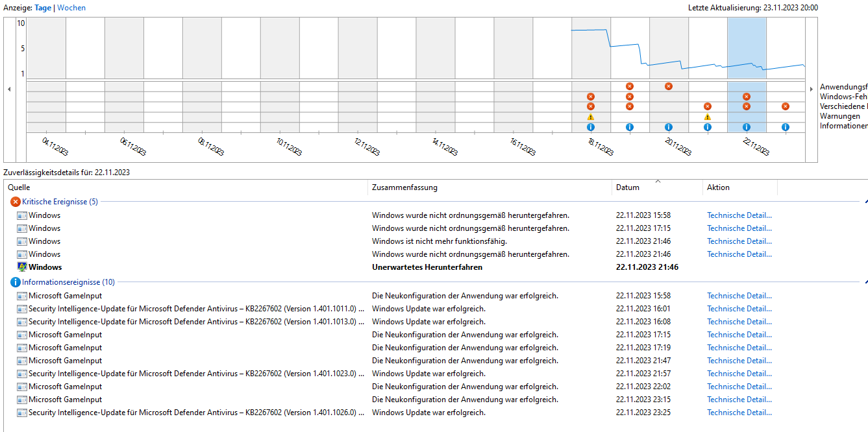Viewport: 868px width, 432px height.
Task: Click blue information icon on 23.11.2023
Action: pyautogui.click(x=786, y=127)
